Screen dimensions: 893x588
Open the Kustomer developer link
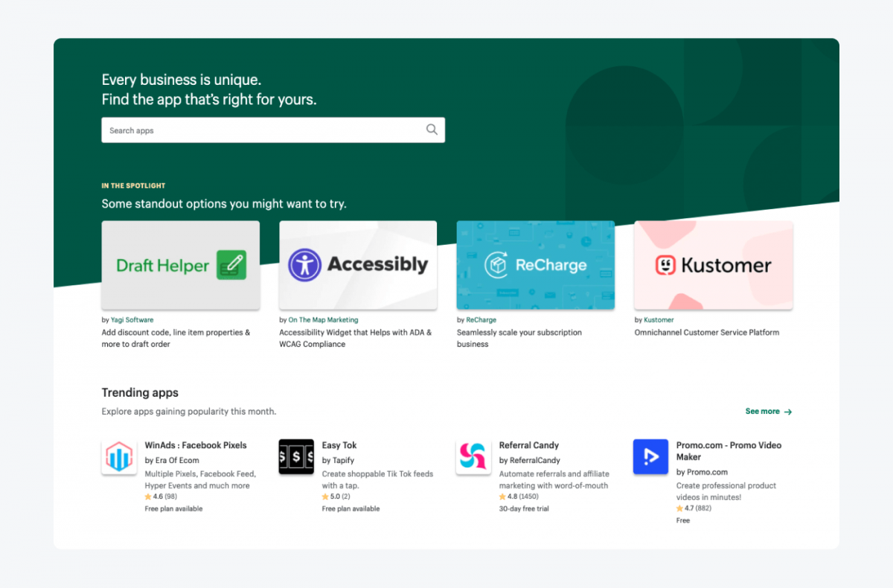(659, 320)
